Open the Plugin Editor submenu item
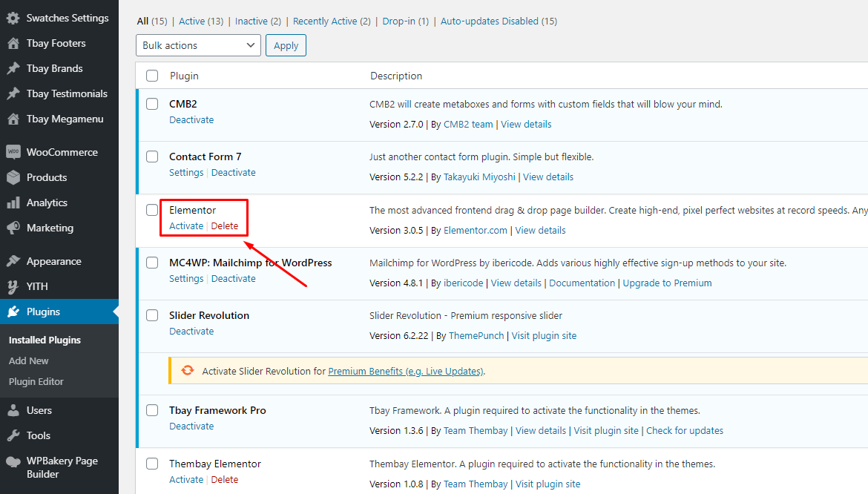Viewport: 868px width, 494px height. pos(36,382)
